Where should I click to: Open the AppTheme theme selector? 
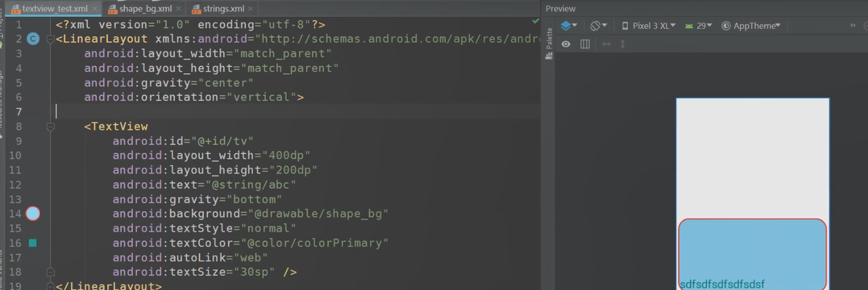pos(751,26)
